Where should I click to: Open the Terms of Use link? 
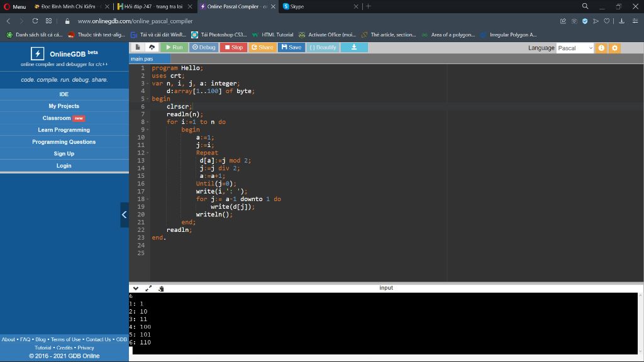(65, 339)
